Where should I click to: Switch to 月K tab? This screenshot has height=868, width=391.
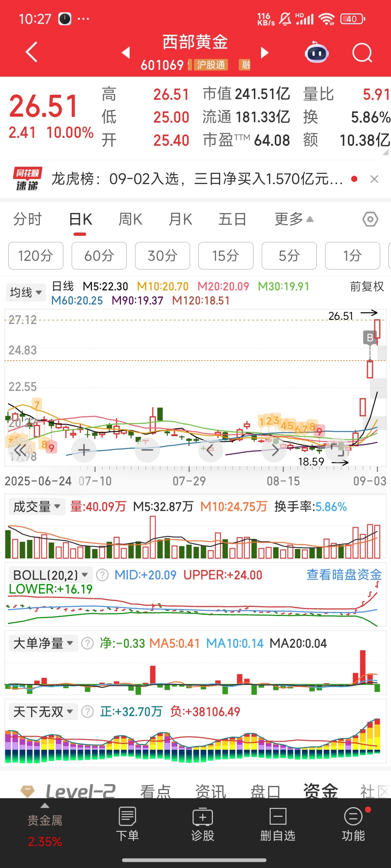pyautogui.click(x=180, y=219)
